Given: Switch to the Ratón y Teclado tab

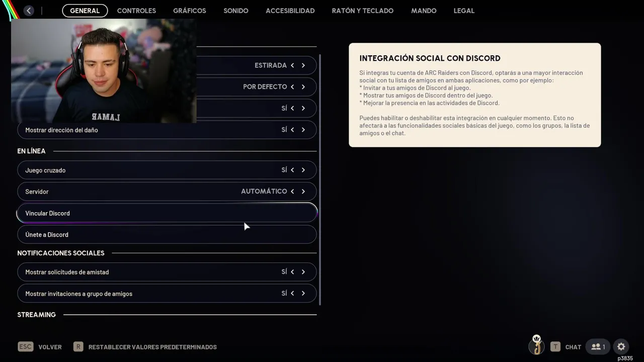Looking at the screenshot, I should point(363,11).
